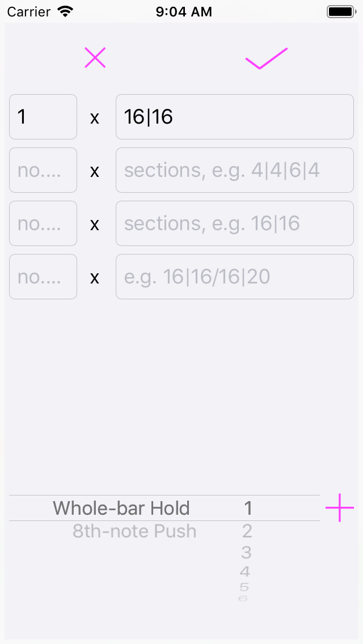Screen dimensions: 363x644
Task: Focus the third row repeat count field
Action: [x=43, y=223]
